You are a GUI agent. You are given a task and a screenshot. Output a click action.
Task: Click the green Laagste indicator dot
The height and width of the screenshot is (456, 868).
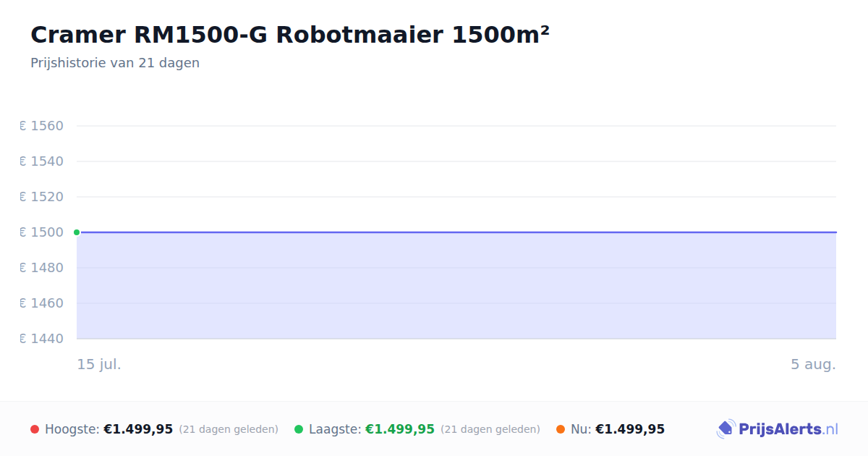pyautogui.click(x=299, y=429)
